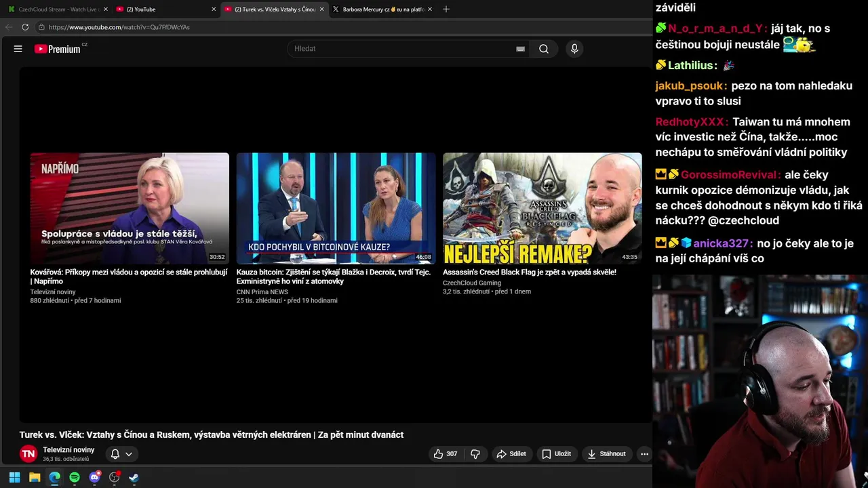Viewport: 868px width, 488px height.
Task: Activate voice search microphone
Action: click(x=574, y=49)
